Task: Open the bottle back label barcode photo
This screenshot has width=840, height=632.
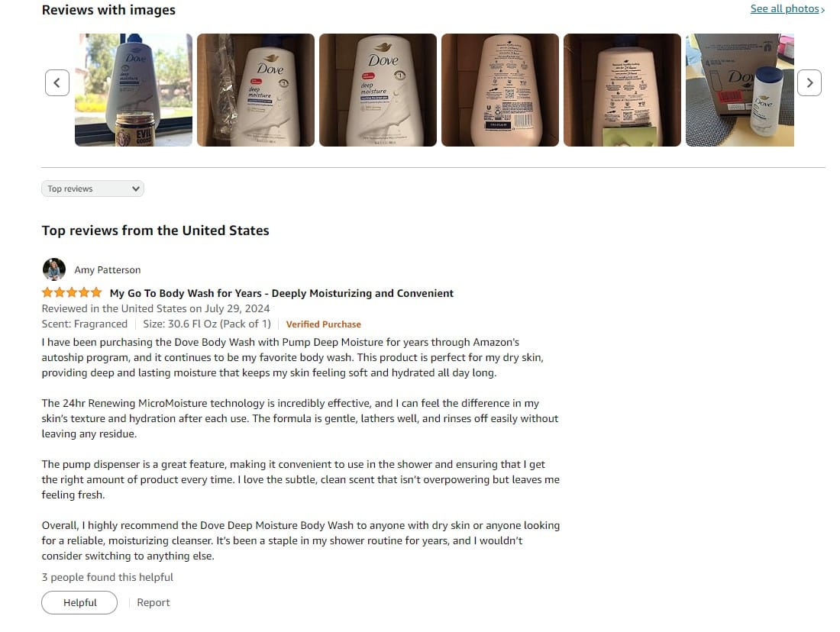Action: coord(500,90)
